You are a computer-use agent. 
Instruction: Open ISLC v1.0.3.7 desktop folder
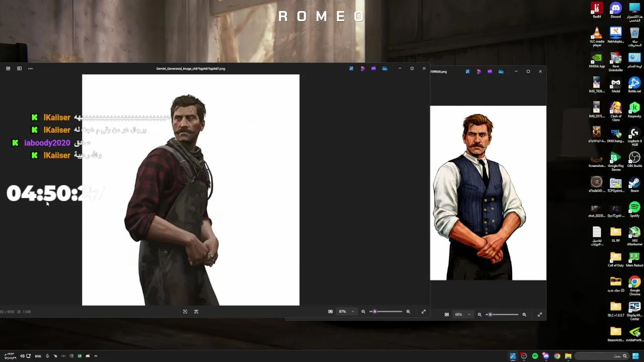tap(616, 309)
